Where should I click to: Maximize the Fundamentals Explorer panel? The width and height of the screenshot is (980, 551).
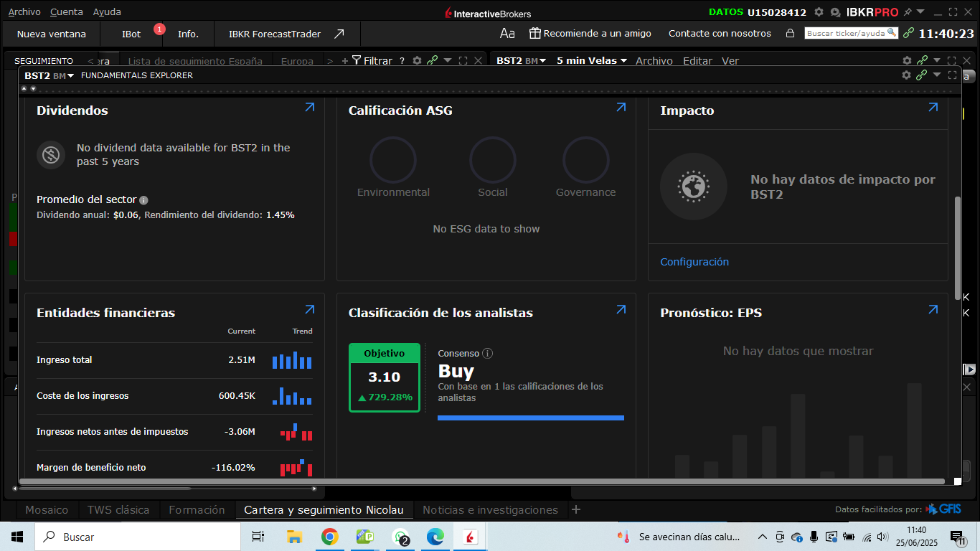coord(953,75)
